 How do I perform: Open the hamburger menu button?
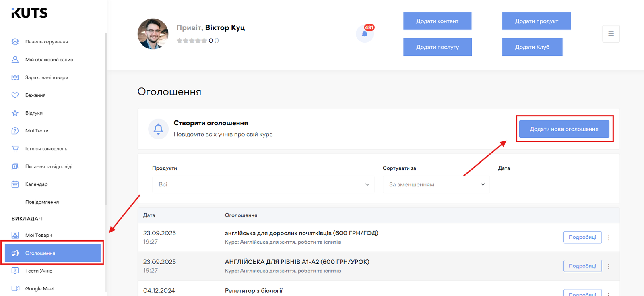pyautogui.click(x=611, y=34)
